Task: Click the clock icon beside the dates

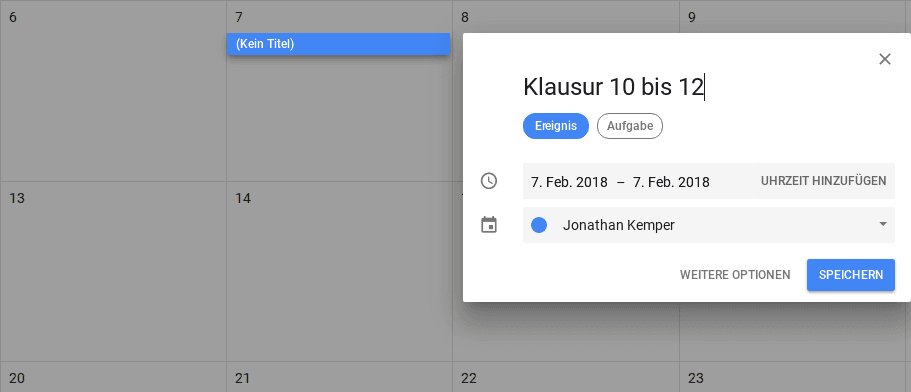Action: pos(489,181)
